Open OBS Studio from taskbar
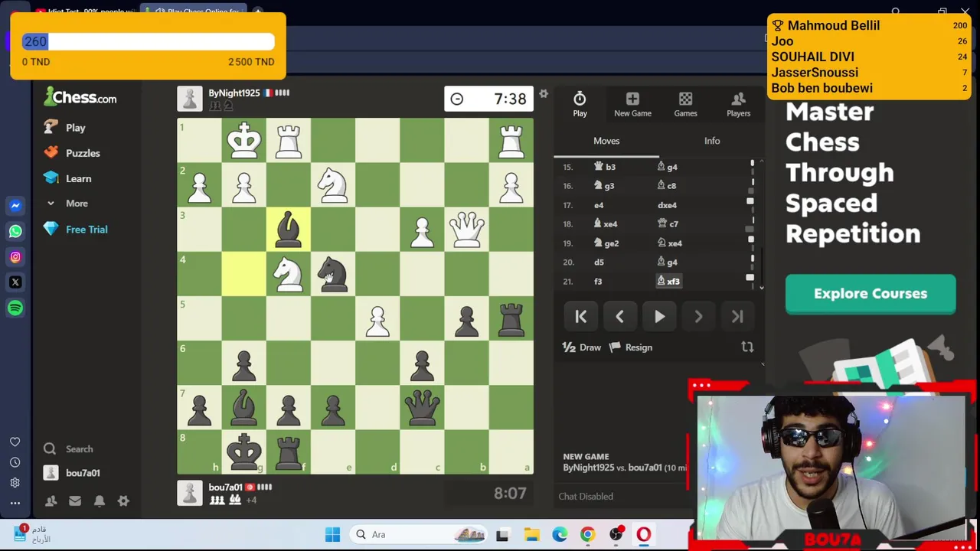The height and width of the screenshot is (551, 980). (616, 534)
